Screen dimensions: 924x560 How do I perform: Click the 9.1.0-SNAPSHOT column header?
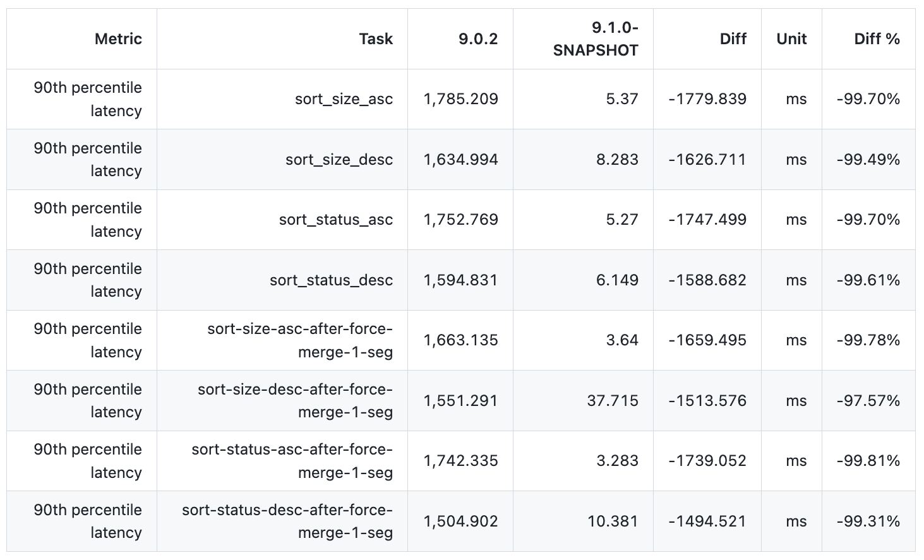click(596, 39)
